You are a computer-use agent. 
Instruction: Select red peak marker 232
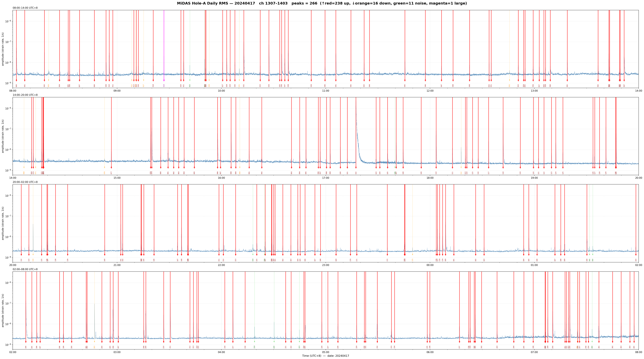[377, 342]
